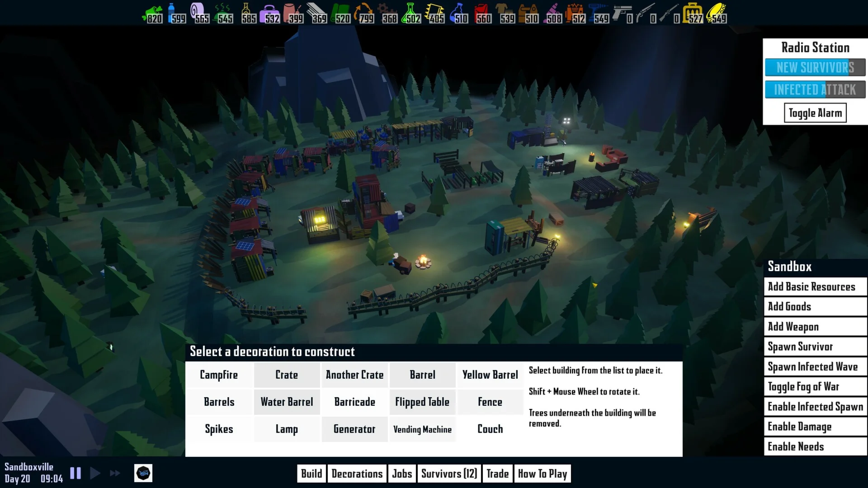Toggle the radio station alarm
Screen dimensions: 868x488
point(815,113)
